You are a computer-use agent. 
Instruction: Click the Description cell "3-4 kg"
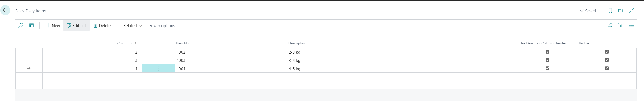295,60
